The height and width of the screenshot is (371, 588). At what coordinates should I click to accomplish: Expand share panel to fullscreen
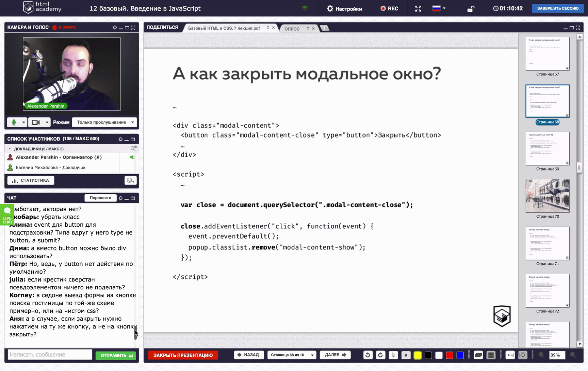point(578,28)
